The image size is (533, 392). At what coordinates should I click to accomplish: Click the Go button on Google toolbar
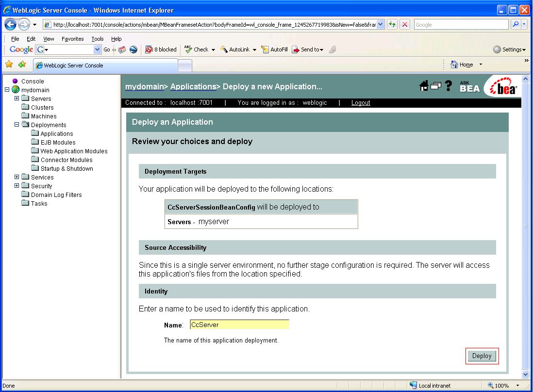106,49
